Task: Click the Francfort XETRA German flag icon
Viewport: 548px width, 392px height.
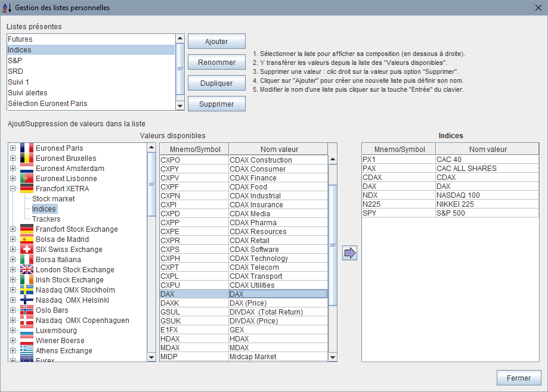Action: click(x=27, y=188)
